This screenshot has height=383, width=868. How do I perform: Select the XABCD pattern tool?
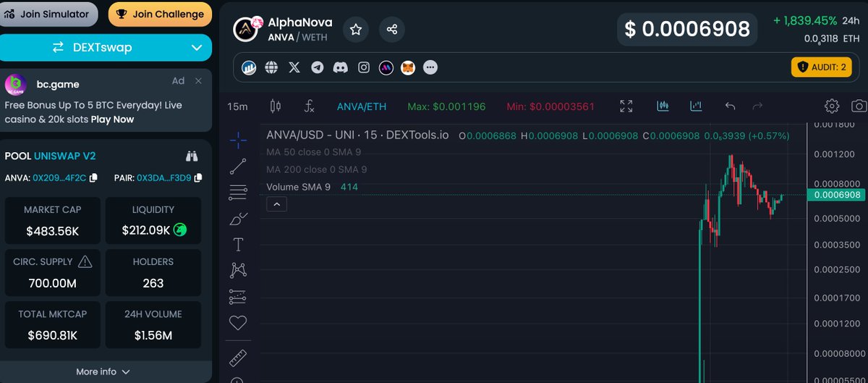[238, 270]
